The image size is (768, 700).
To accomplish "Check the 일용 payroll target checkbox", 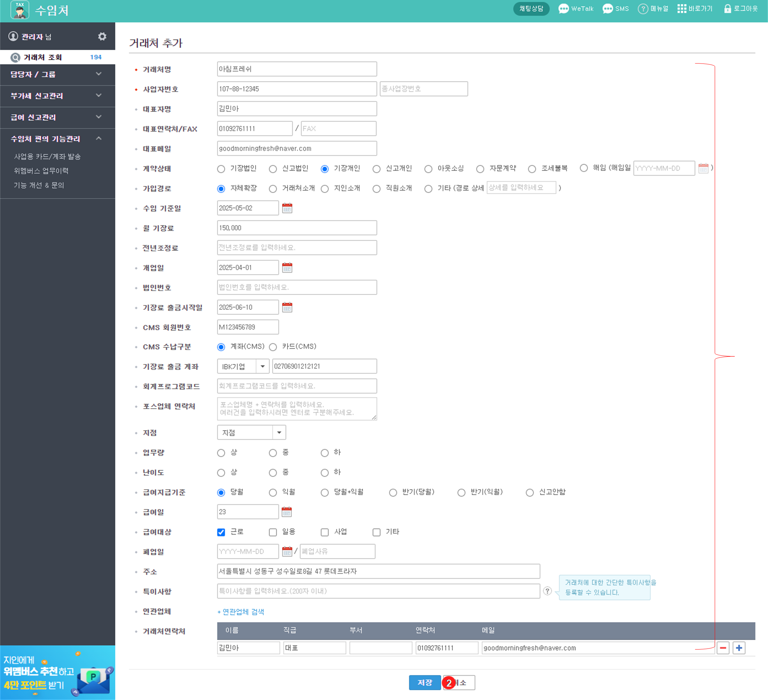I will (273, 532).
